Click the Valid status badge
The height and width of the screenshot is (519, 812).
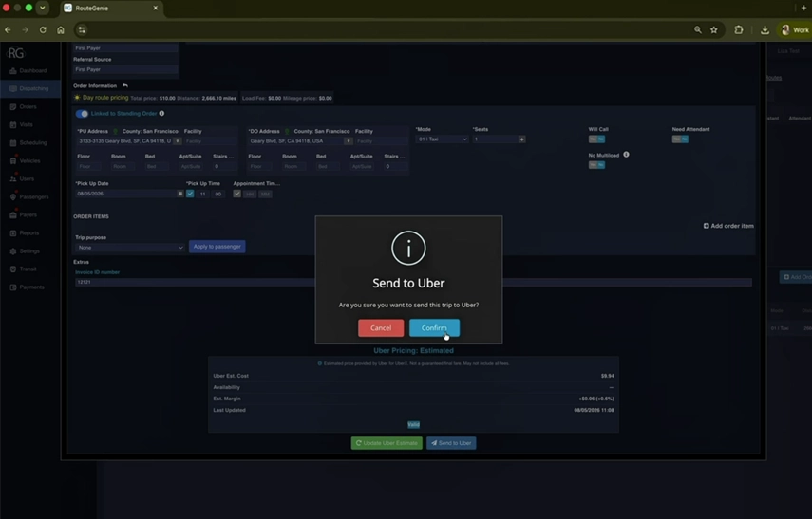coord(413,425)
